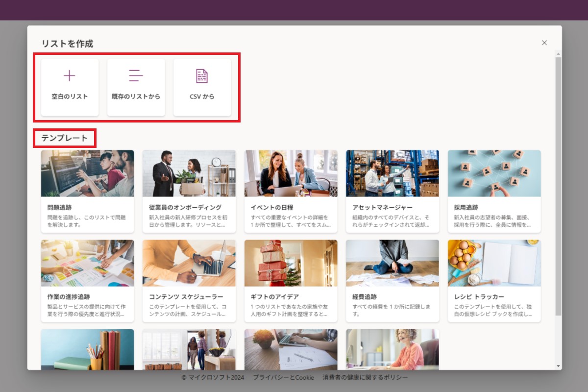The height and width of the screenshot is (392, 588).
Task: Click the テンプレート section heading
Action: pyautogui.click(x=64, y=138)
